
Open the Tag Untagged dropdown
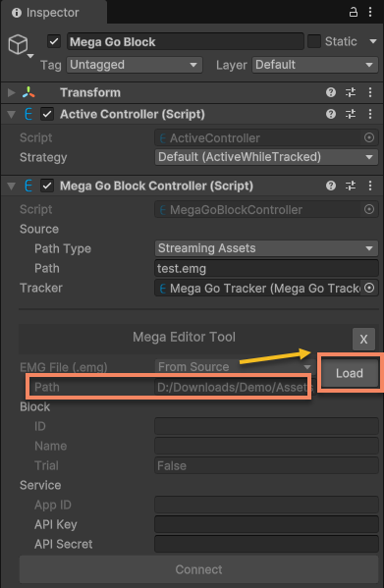coord(135,65)
